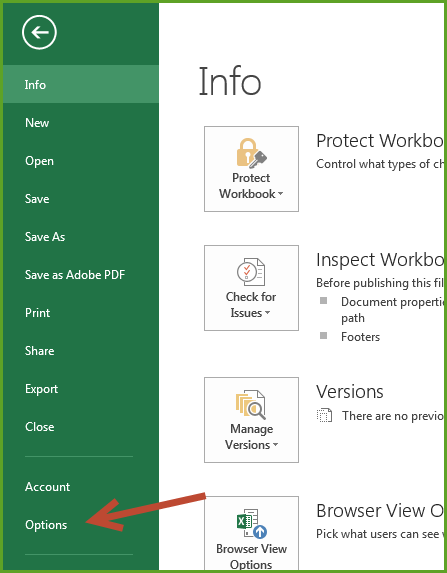This screenshot has width=447, height=573.
Task: Click the back arrow circle icon
Action: click(x=39, y=33)
